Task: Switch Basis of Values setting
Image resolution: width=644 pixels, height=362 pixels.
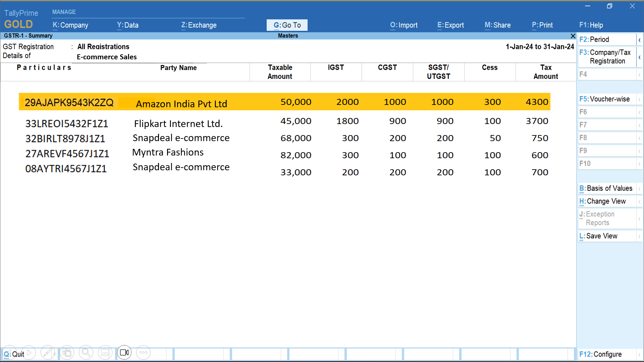Action: point(606,188)
